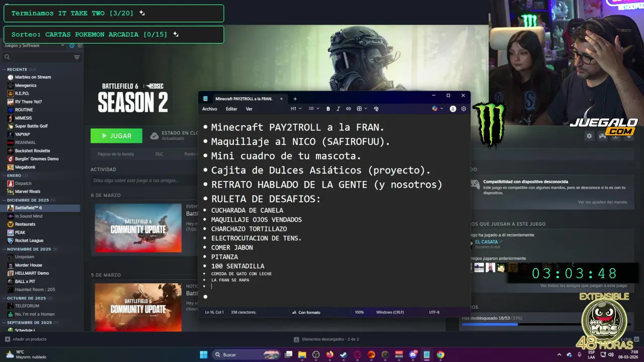
Task: Click 100% zoom level in Notepad
Action: click(x=359, y=312)
